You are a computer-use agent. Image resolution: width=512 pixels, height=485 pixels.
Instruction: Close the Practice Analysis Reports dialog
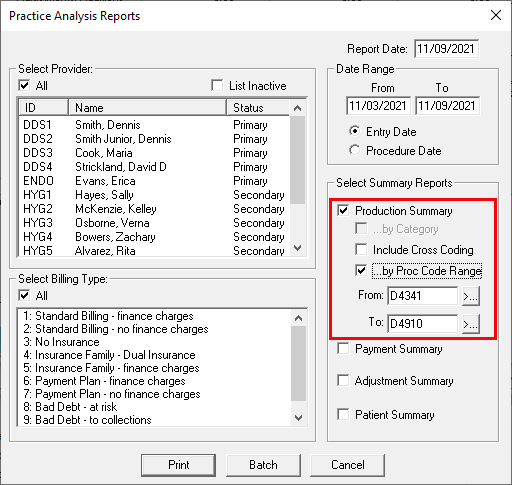[496, 15]
